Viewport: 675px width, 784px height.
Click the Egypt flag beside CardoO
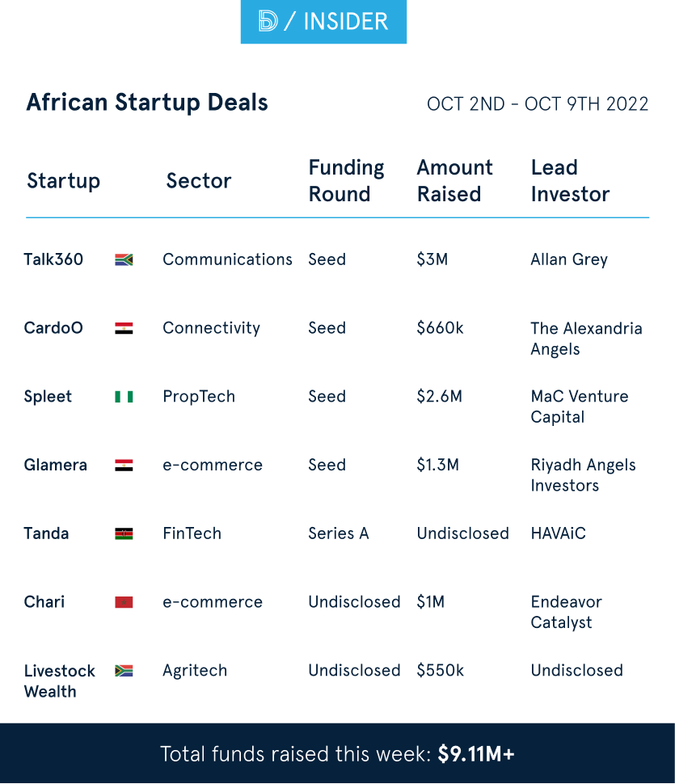click(124, 328)
